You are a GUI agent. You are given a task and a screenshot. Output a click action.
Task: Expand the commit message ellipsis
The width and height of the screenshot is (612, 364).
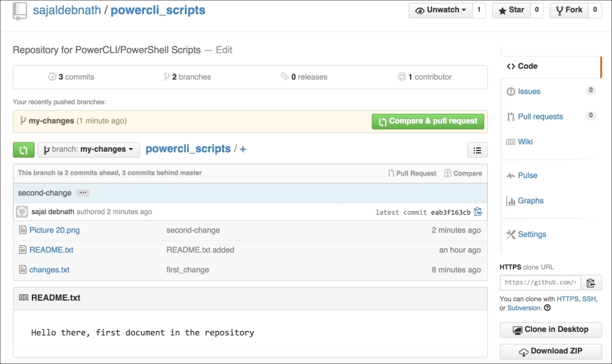point(83,193)
